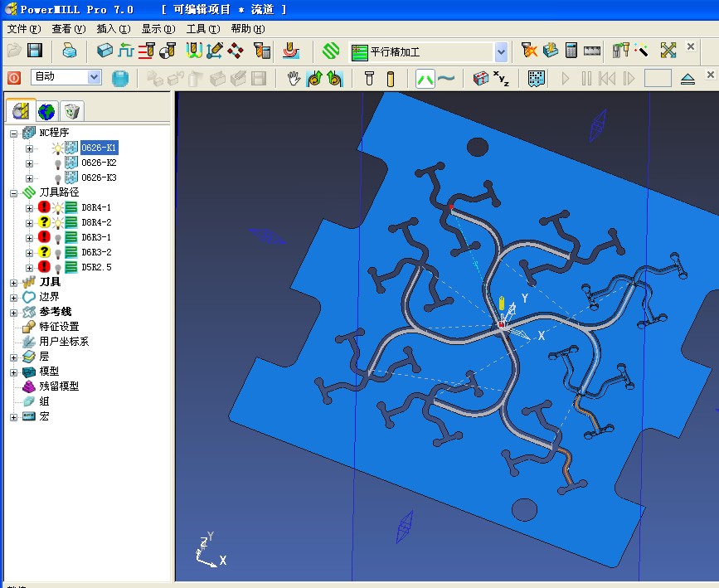This screenshot has width=719, height=588.
Task: Open the 平行精加工 strategy dropdown
Action: click(501, 51)
